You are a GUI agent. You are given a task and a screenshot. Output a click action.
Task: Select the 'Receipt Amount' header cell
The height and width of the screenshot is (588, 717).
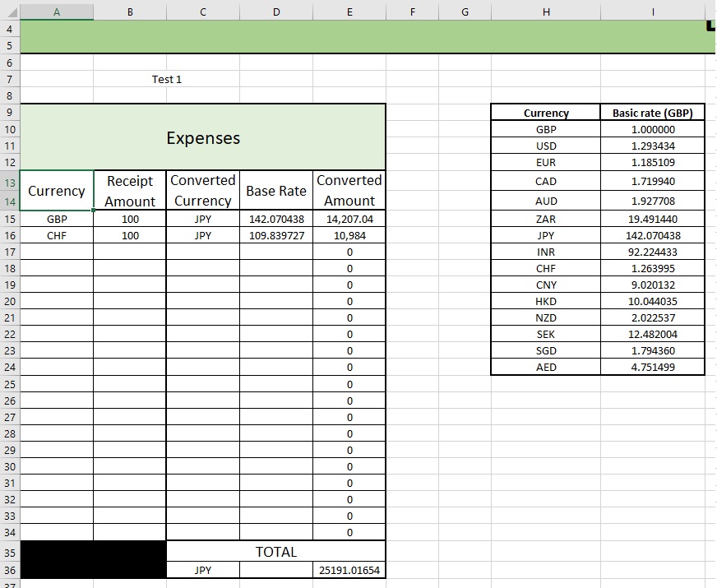[x=130, y=191]
